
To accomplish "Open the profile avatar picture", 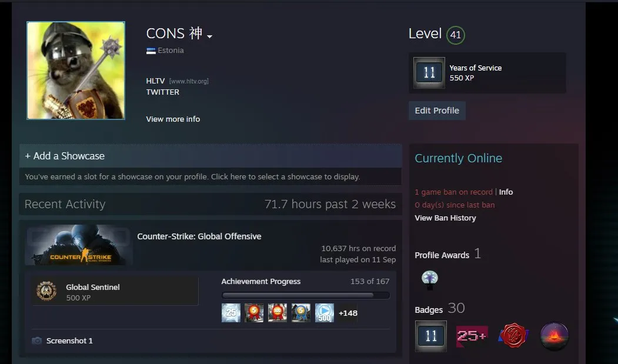I will (x=76, y=70).
